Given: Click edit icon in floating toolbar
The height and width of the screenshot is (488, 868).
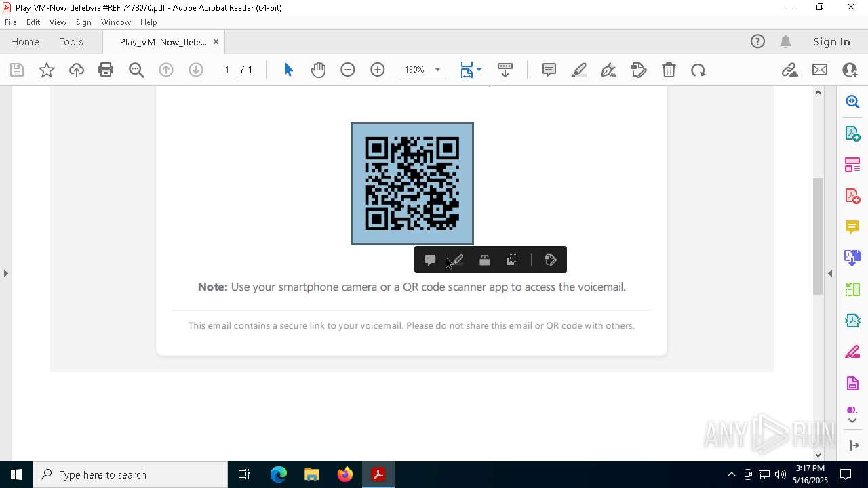Looking at the screenshot, I should pos(551,260).
